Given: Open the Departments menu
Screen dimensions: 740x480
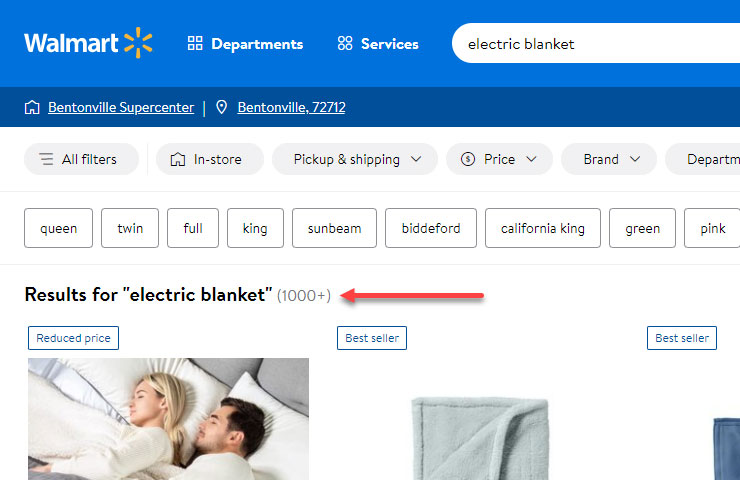Looking at the screenshot, I should point(256,44).
